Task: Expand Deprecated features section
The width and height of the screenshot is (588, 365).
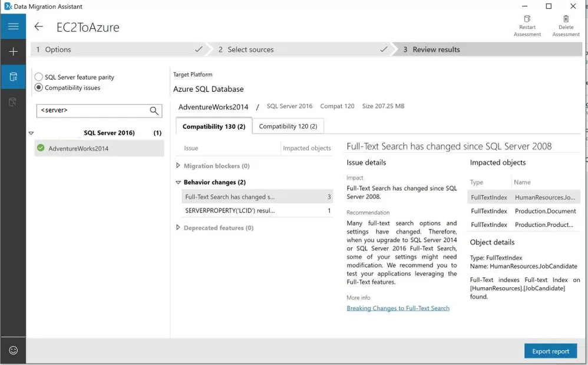Action: [178, 227]
